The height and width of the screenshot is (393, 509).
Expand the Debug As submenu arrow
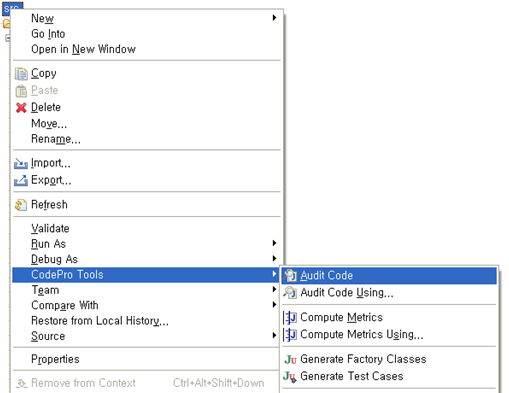(274, 258)
